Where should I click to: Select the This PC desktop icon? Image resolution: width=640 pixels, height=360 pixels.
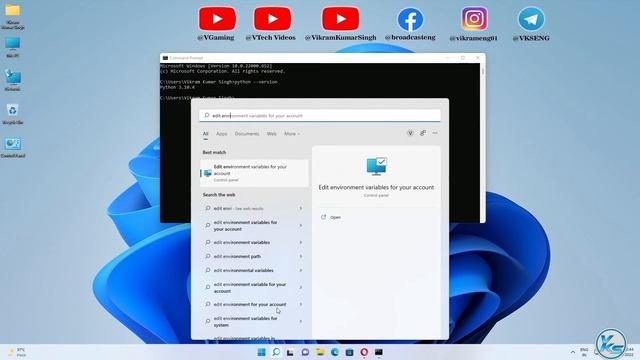(x=13, y=47)
